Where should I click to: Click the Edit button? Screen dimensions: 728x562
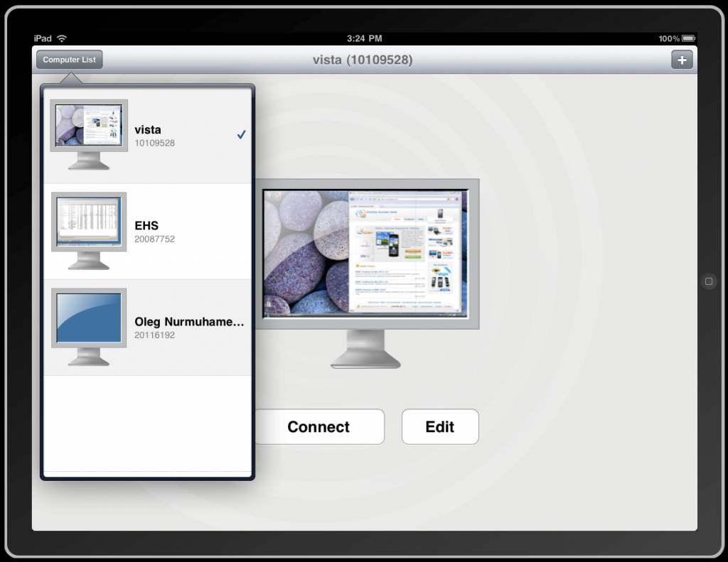coord(440,426)
